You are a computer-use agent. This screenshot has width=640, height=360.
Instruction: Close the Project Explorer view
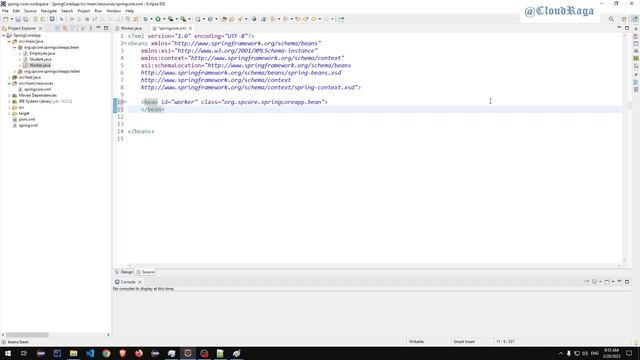(x=40, y=28)
